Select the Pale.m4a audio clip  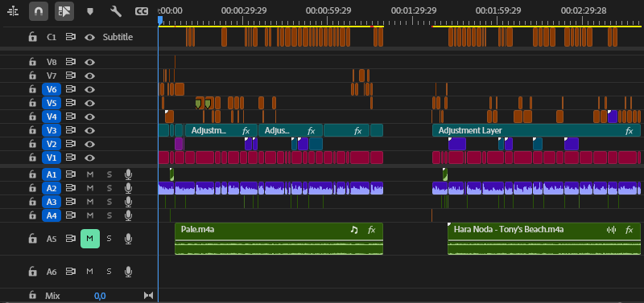[x=279, y=239]
